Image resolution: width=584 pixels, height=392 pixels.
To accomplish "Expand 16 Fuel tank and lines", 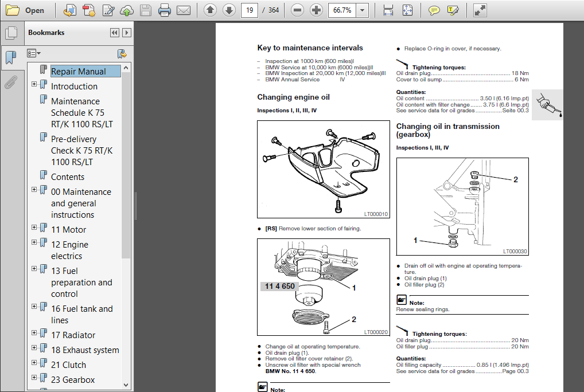I will point(34,307).
